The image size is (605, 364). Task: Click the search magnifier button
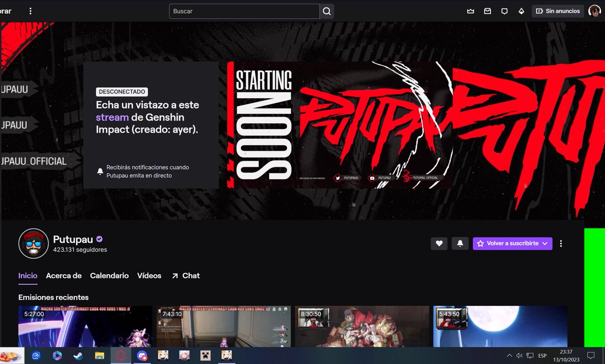327,11
